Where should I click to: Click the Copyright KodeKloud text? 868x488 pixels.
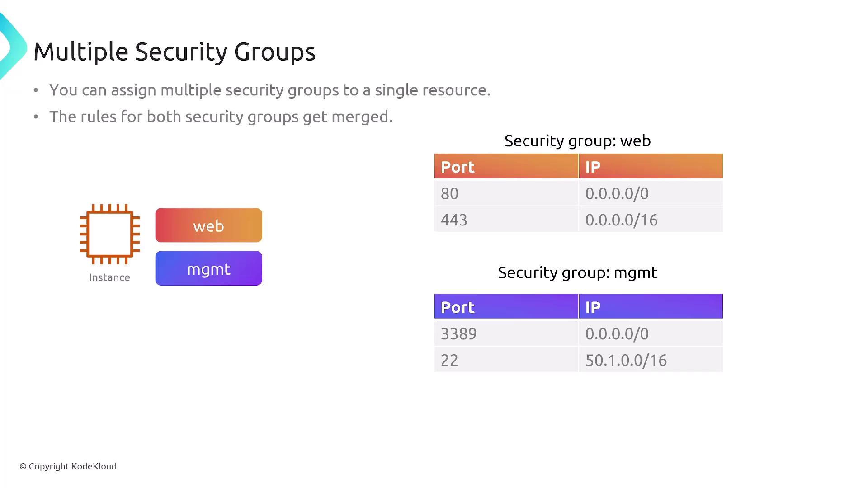click(x=68, y=466)
